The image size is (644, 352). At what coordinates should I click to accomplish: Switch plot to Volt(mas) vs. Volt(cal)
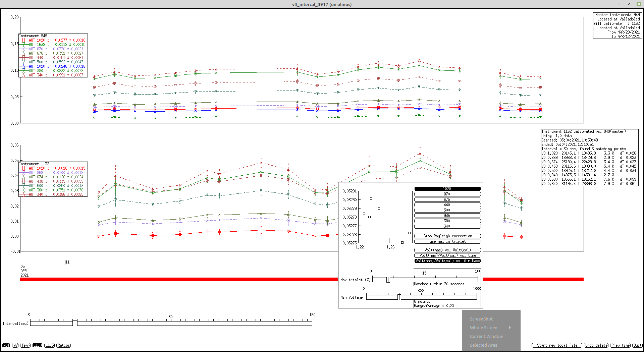(447, 250)
